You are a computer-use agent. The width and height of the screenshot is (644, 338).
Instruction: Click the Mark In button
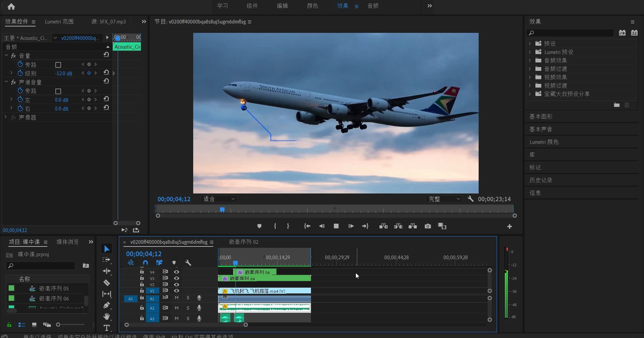click(x=275, y=226)
